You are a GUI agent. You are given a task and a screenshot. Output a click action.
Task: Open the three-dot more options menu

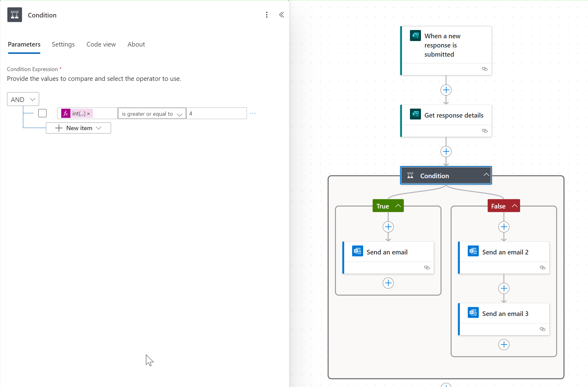pos(266,15)
